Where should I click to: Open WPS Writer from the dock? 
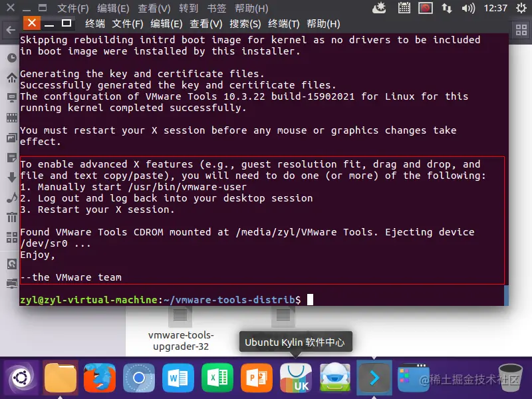coord(178,378)
